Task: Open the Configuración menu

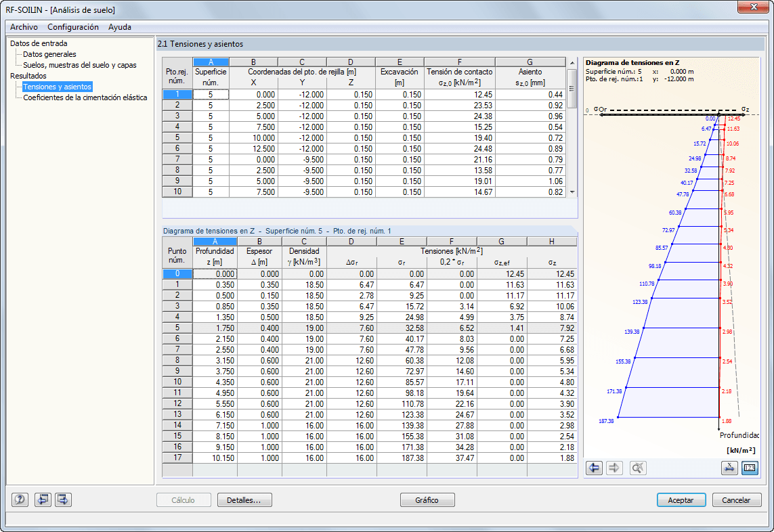Action: (x=73, y=27)
